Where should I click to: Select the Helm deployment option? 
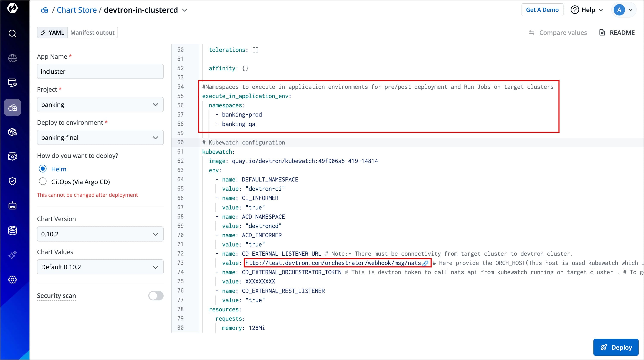43,169
